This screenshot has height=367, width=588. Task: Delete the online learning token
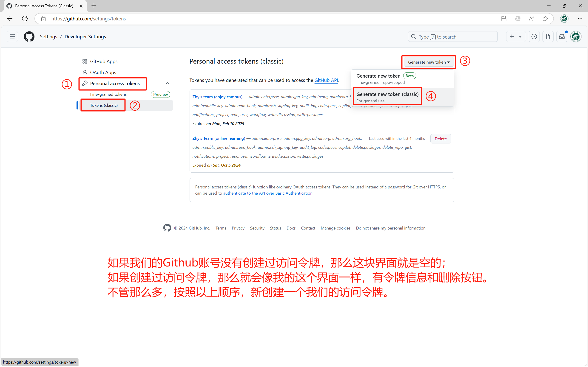click(440, 139)
